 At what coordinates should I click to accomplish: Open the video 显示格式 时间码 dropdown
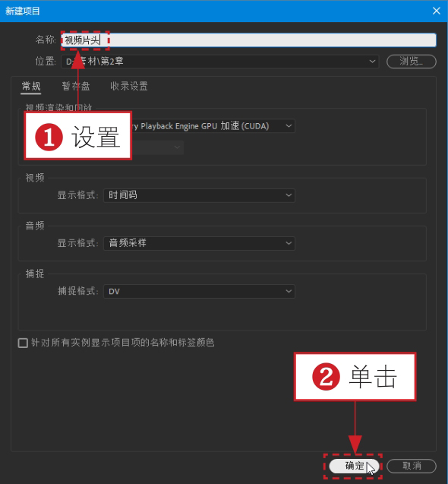click(x=199, y=195)
